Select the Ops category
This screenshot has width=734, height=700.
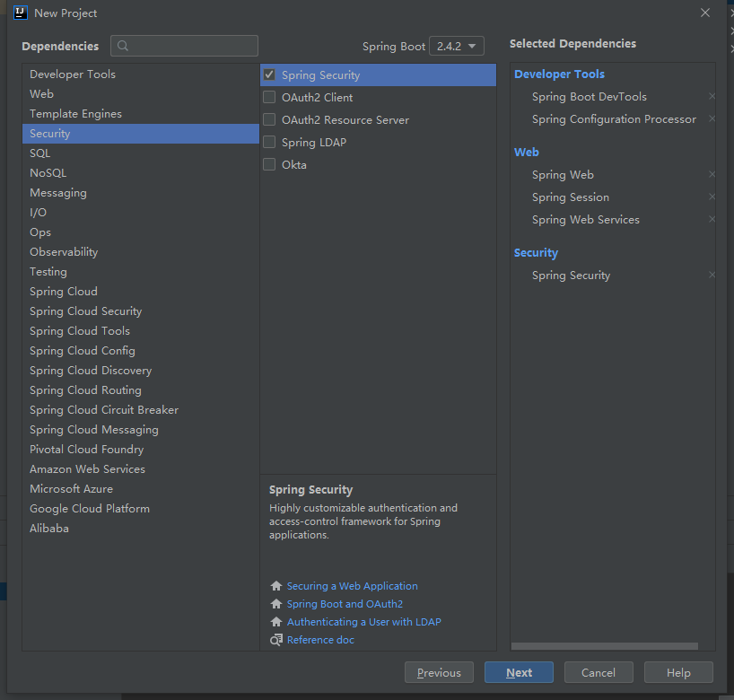(x=141, y=232)
